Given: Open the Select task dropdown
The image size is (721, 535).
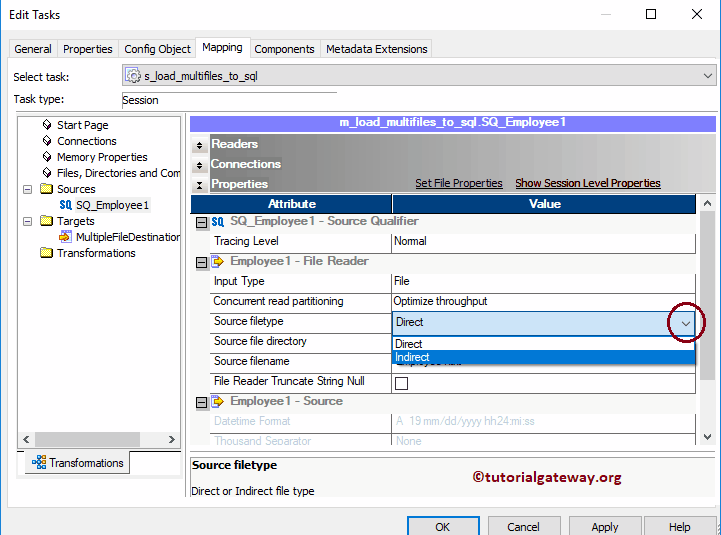Looking at the screenshot, I should (x=708, y=76).
